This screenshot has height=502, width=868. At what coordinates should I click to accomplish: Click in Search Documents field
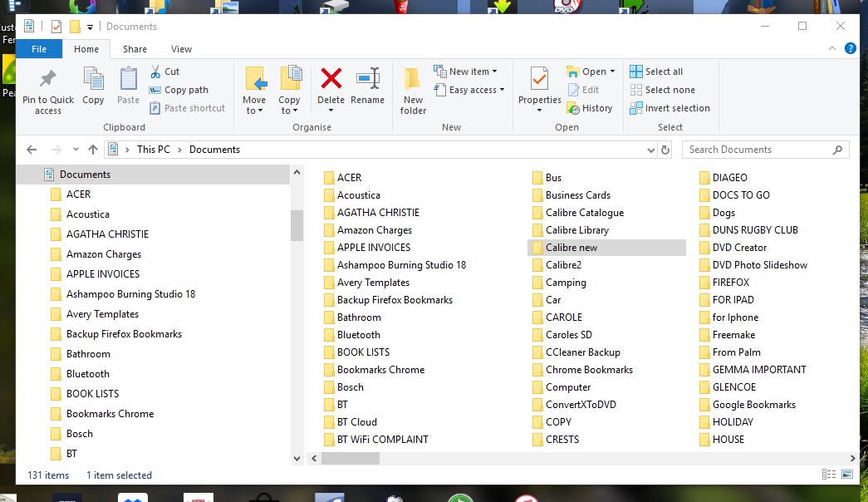point(758,150)
